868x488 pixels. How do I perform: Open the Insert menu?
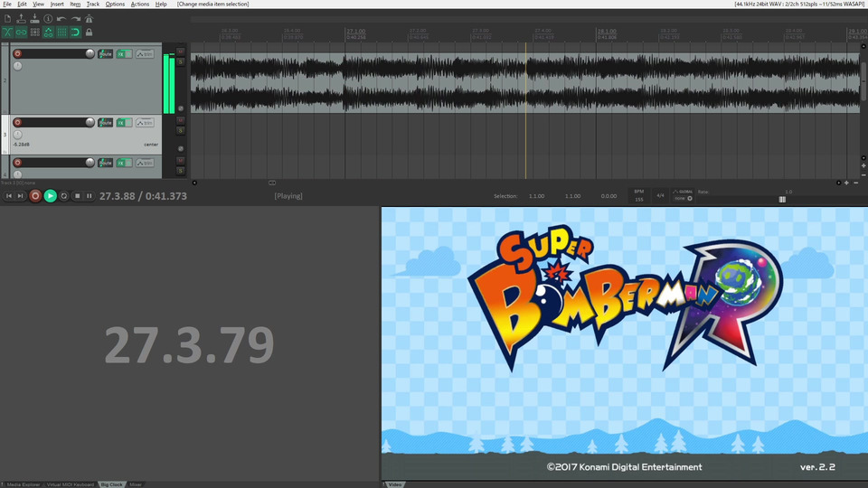pyautogui.click(x=57, y=4)
